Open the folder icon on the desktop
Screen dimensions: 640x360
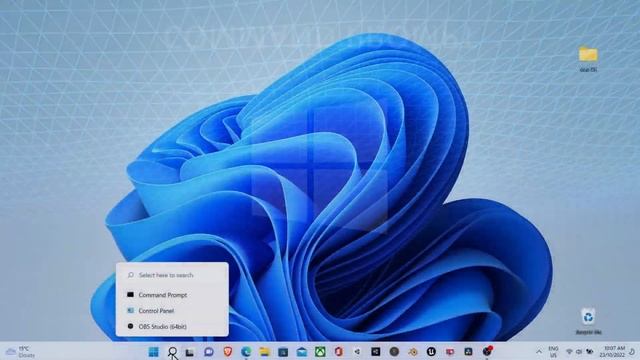click(x=588, y=59)
